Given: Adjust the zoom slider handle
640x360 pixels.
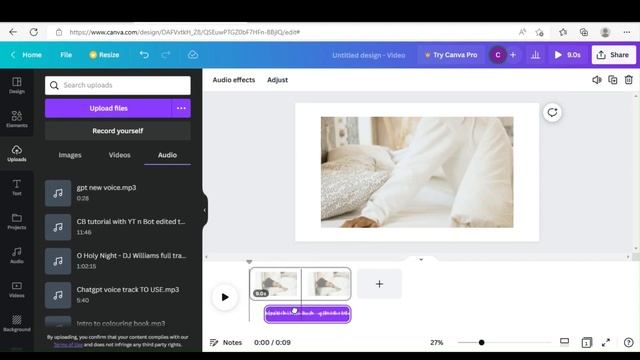Looking at the screenshot, I should pyautogui.click(x=482, y=342).
